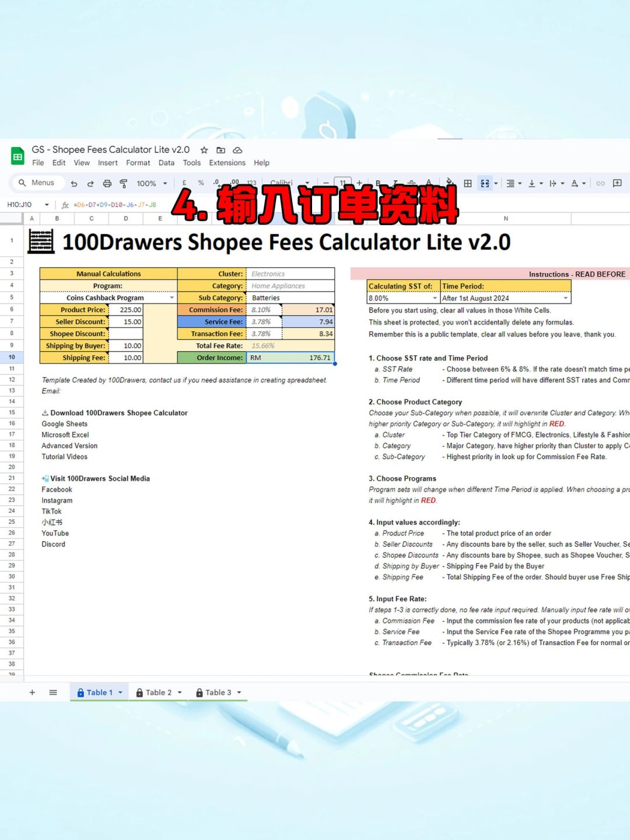Visit the TikTok social link
630x840 pixels.
tap(51, 511)
